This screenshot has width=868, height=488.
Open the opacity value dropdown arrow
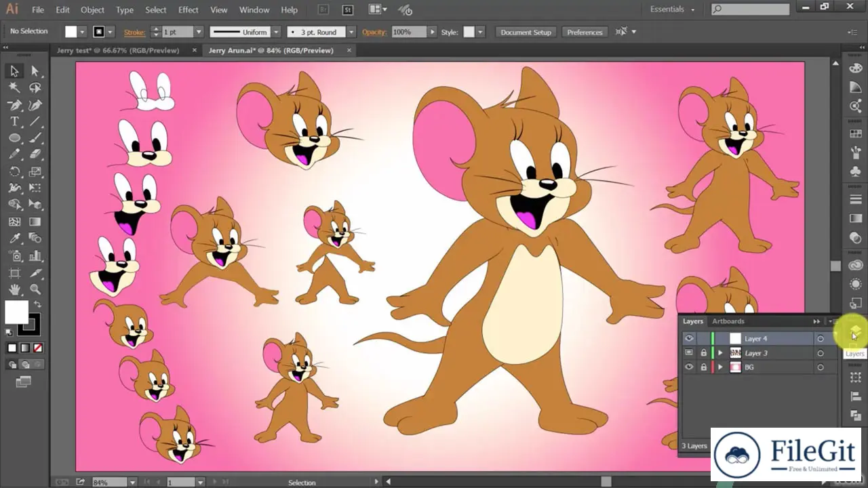[x=432, y=32]
